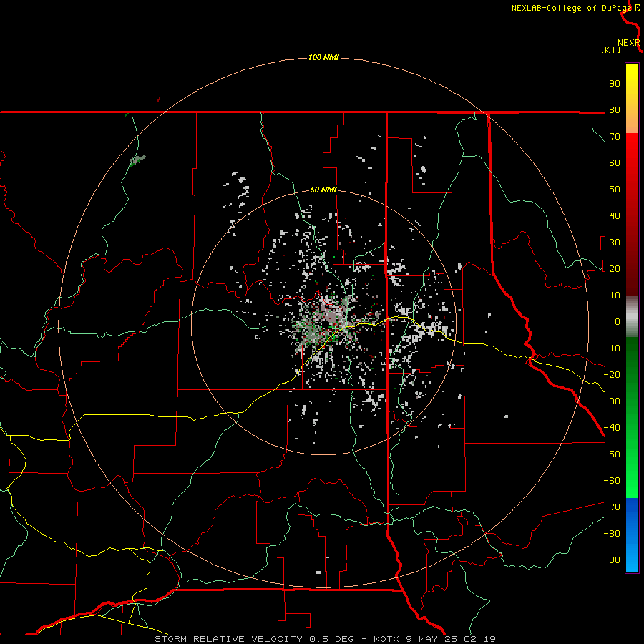Click the -40 value on the velocity scale
Image resolution: width=644 pixels, height=644 pixels.
coord(612,428)
